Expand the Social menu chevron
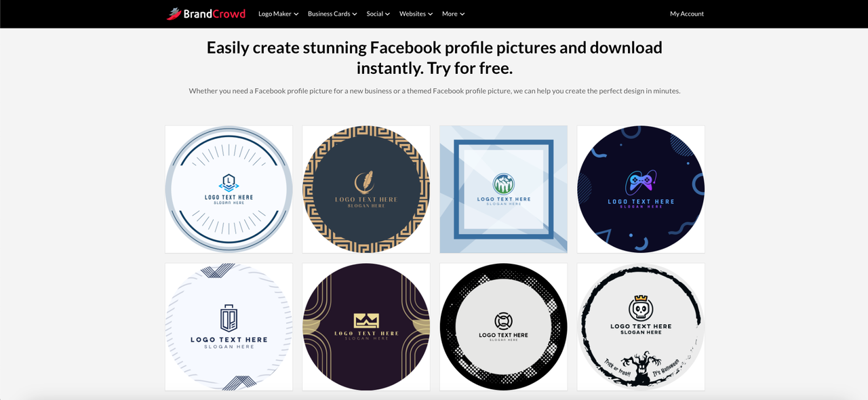 click(387, 14)
